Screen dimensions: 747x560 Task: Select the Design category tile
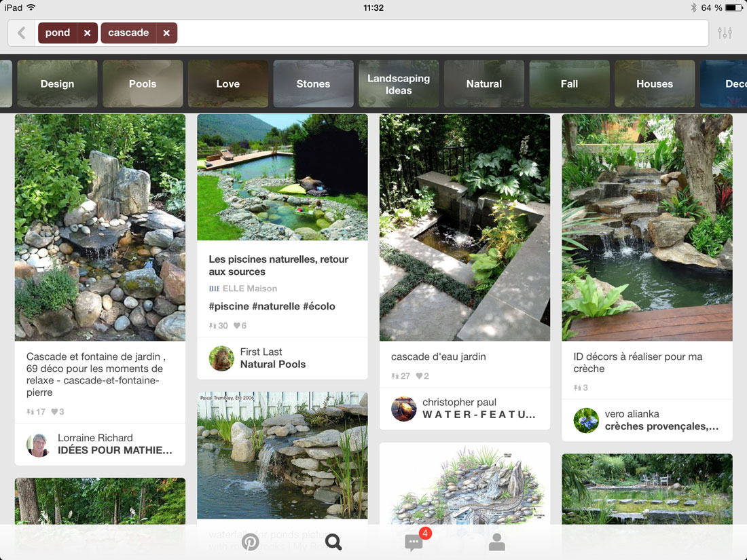[x=57, y=83]
